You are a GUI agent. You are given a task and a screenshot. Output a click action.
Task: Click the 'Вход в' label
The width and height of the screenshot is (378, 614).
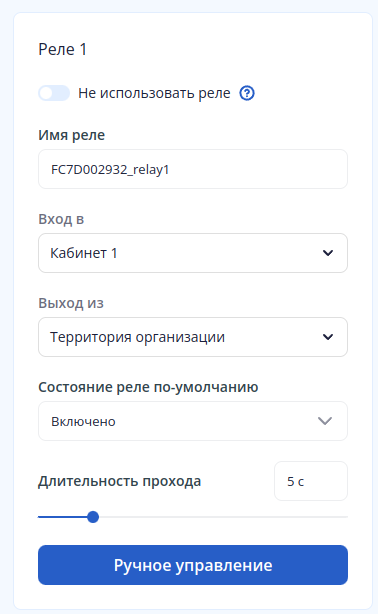pos(61,219)
